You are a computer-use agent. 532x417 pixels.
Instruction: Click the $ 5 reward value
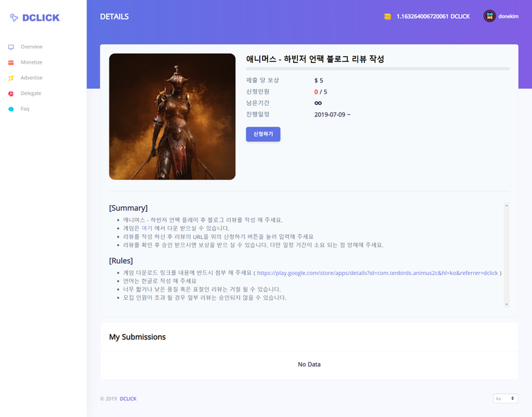coord(319,81)
